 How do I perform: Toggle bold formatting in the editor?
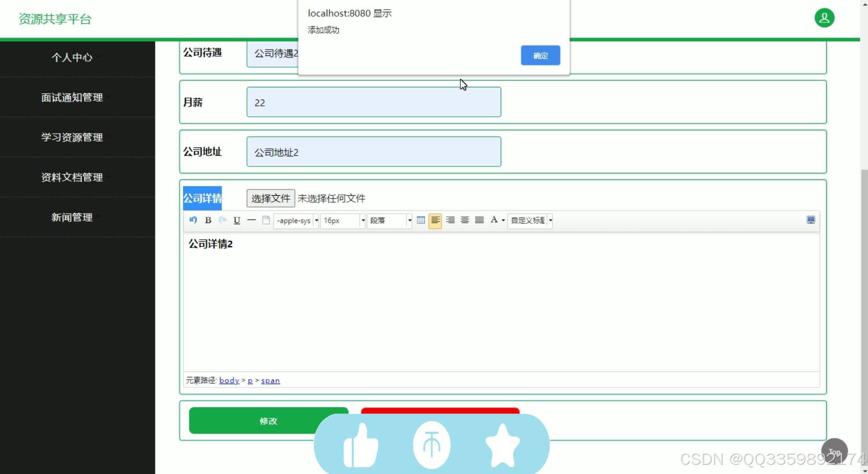coord(208,220)
